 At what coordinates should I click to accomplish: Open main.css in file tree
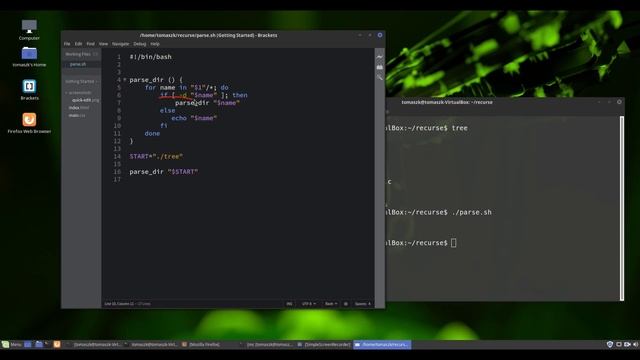coord(77,116)
